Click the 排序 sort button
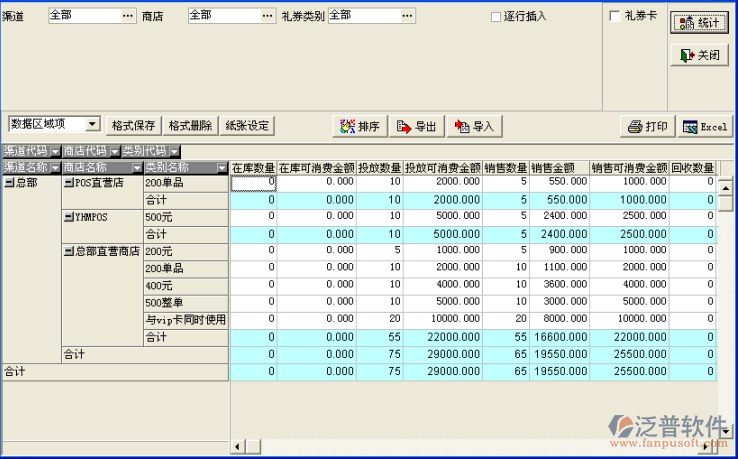Viewport: 738px width, 459px height. point(359,126)
